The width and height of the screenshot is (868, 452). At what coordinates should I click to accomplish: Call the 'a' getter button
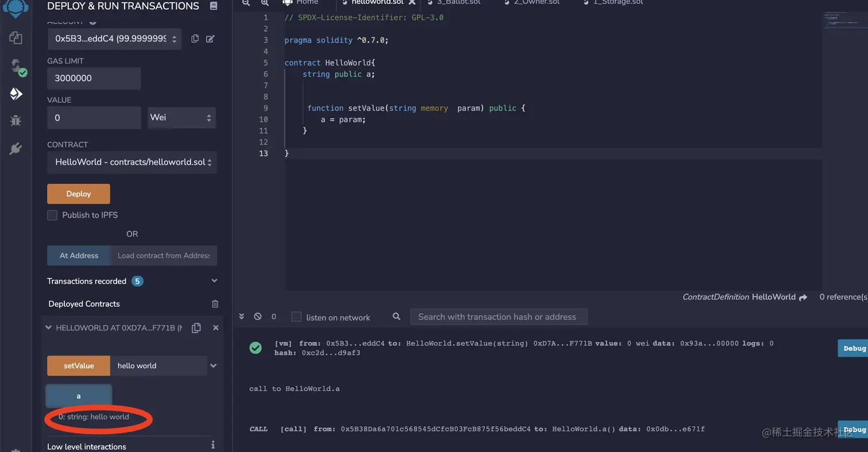point(79,396)
